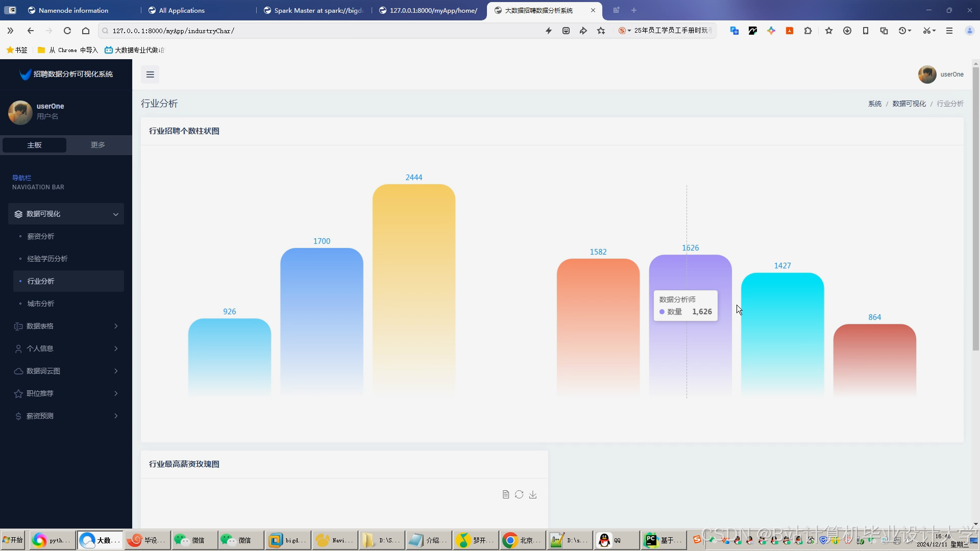Click the 个人信息 person icon in sidebar
Screen dimensions: 980x551
(x=18, y=348)
